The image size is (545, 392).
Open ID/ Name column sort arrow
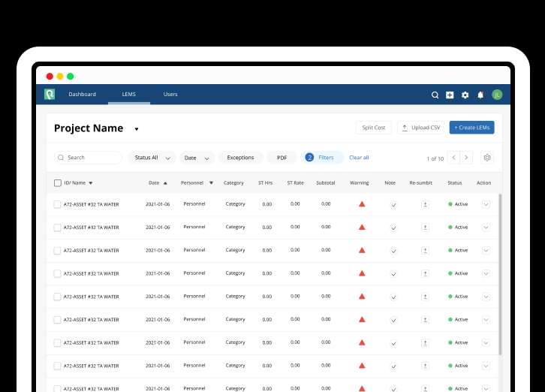91,183
